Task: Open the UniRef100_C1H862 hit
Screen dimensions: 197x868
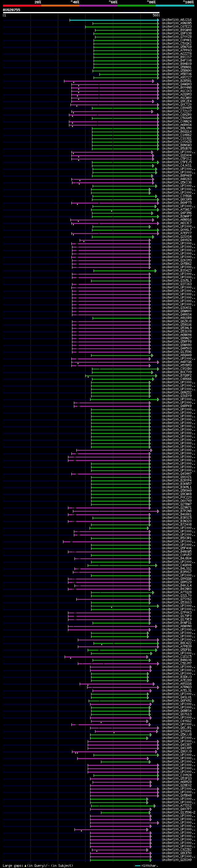Action: [x=177, y=135]
